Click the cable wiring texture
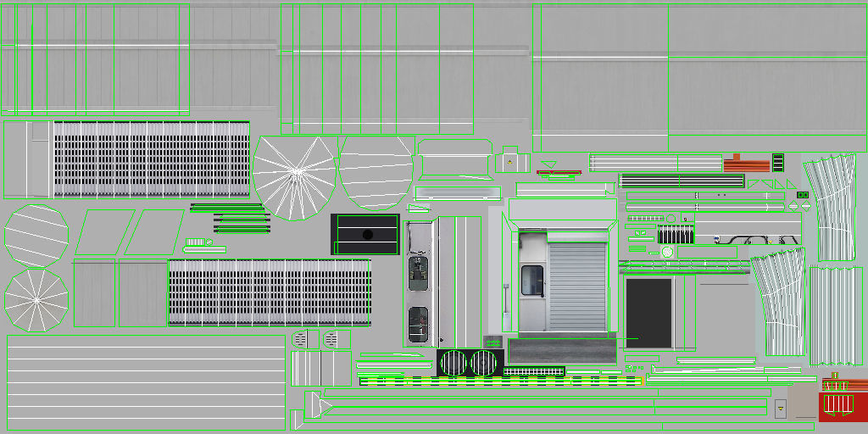 tap(756, 240)
